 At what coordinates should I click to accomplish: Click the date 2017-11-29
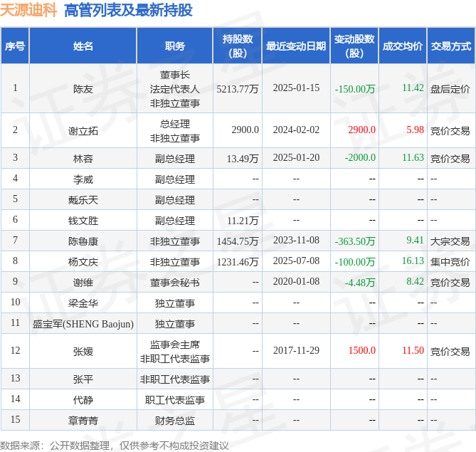tap(296, 350)
